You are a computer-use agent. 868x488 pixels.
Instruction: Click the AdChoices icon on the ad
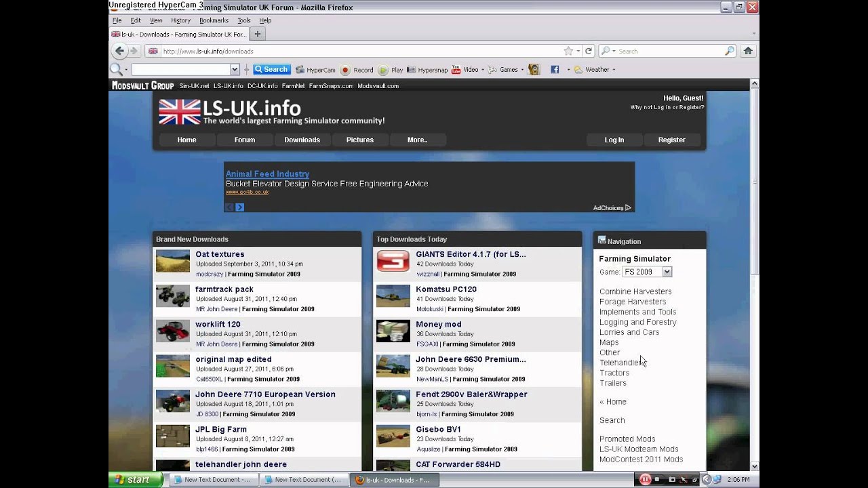click(628, 207)
